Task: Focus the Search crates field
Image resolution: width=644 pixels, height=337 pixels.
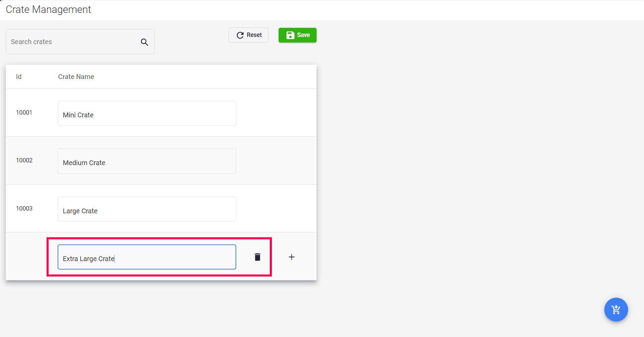Action: click(73, 42)
